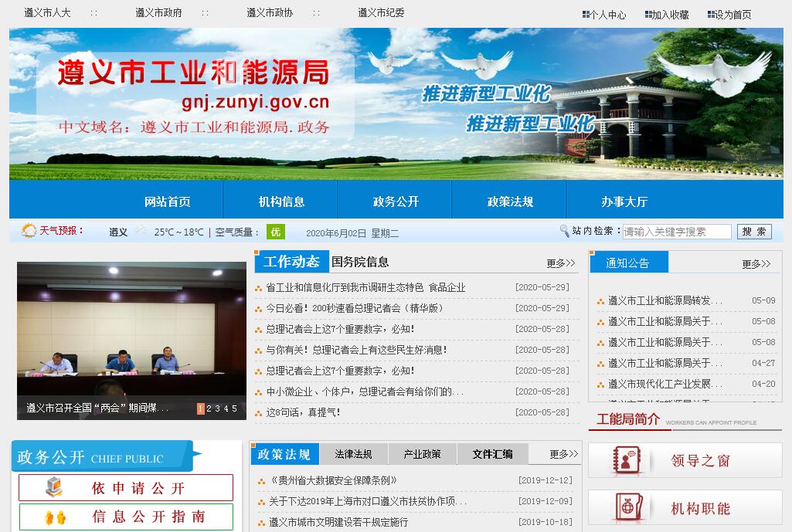
Task: Expand 更多 in the 政策法规 panel
Action: (563, 454)
